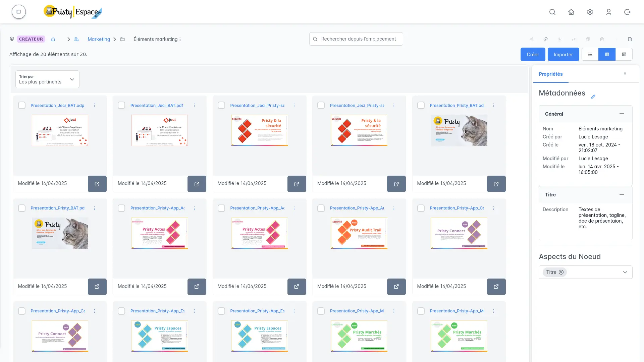The width and height of the screenshot is (644, 362).
Task: Open Presentation_Jeci_BAT.odp file link
Action: point(57,105)
